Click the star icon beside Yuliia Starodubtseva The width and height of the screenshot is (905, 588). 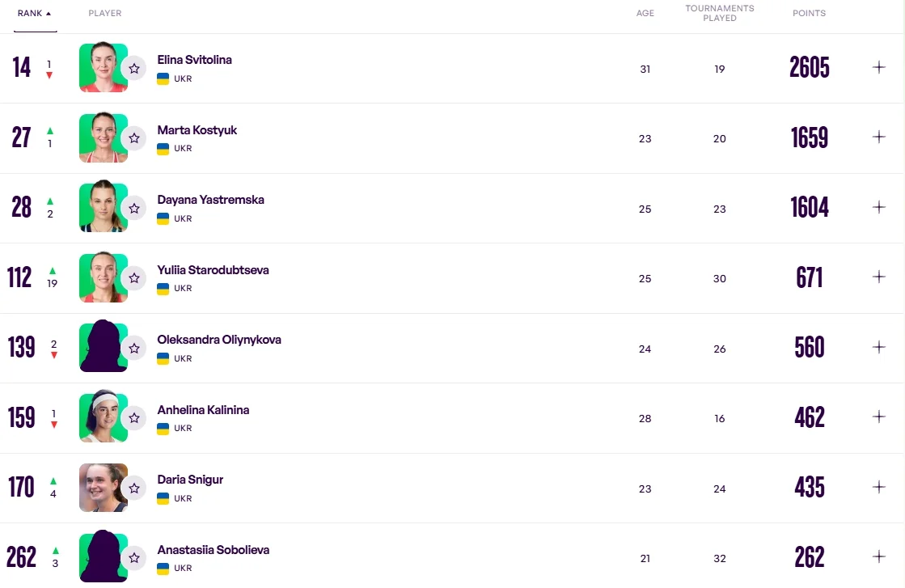click(x=134, y=278)
